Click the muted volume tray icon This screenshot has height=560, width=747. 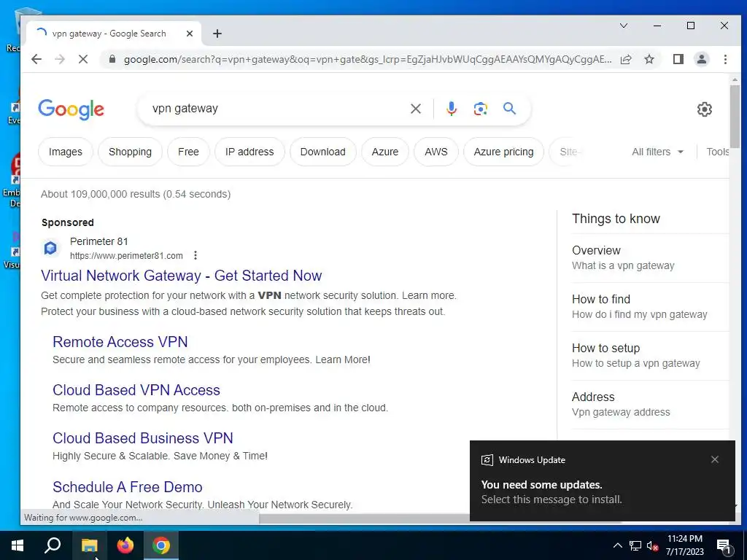652,545
